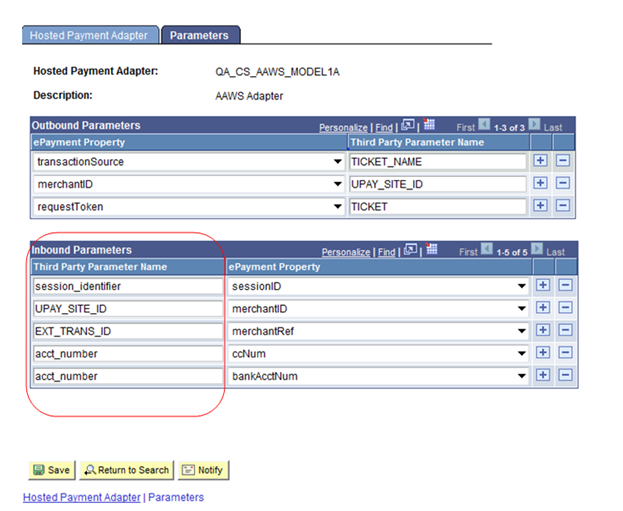Delete the UPAY_SITE_ID outbound merchantID row
This screenshot has width=623, height=511.
click(563, 183)
